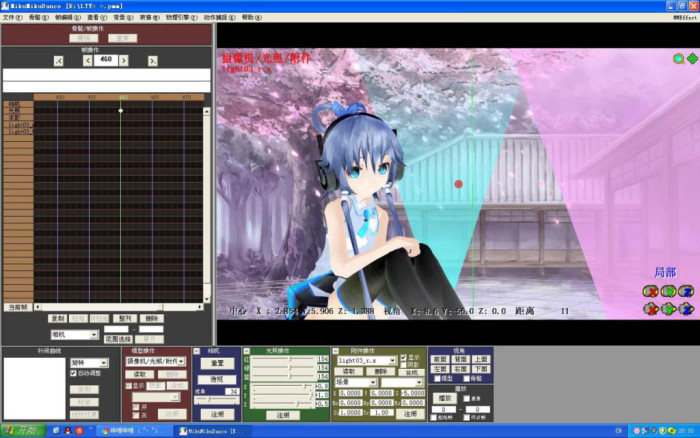The image size is (700, 438).
Task: Click the timeline vertical scrollbar down arrow
Action: point(206,299)
